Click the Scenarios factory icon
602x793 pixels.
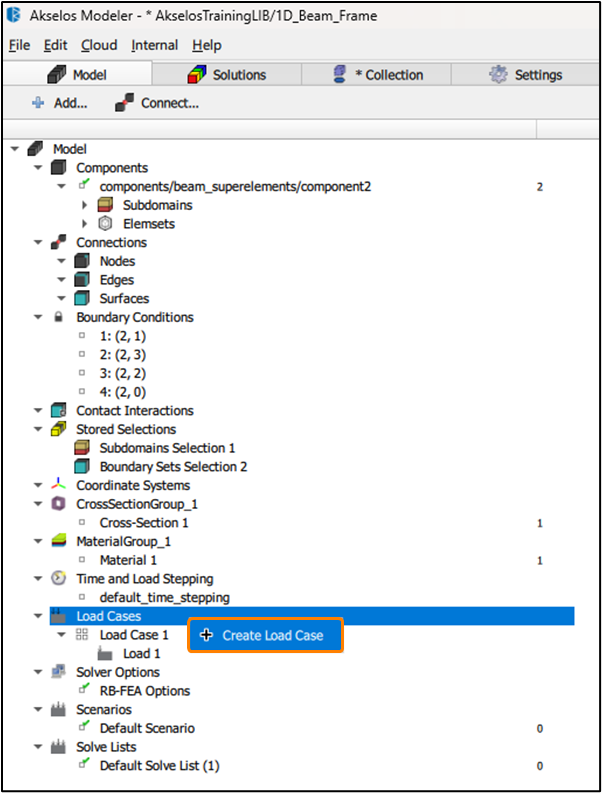(59, 709)
